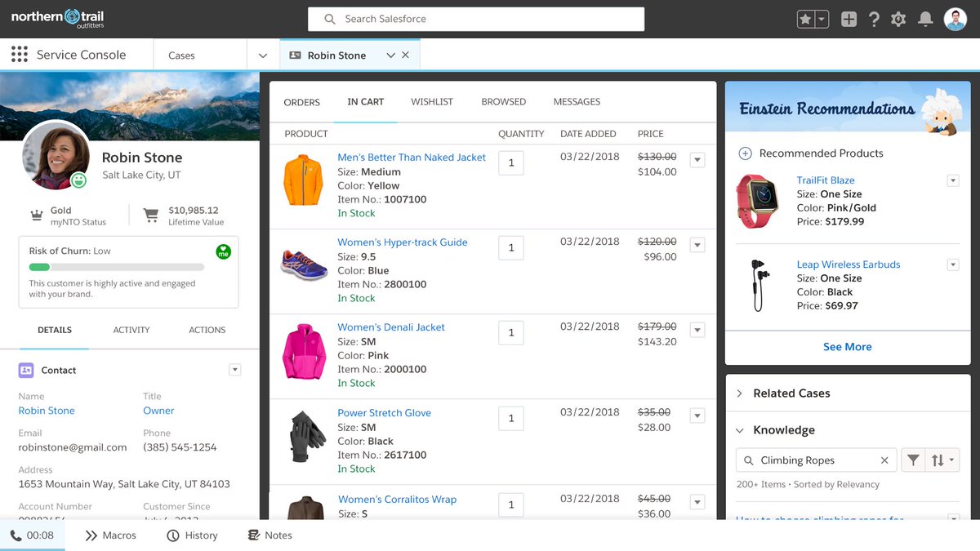Click the TrailFit Blaze watch image
The height and width of the screenshot is (551, 980).
757,201
